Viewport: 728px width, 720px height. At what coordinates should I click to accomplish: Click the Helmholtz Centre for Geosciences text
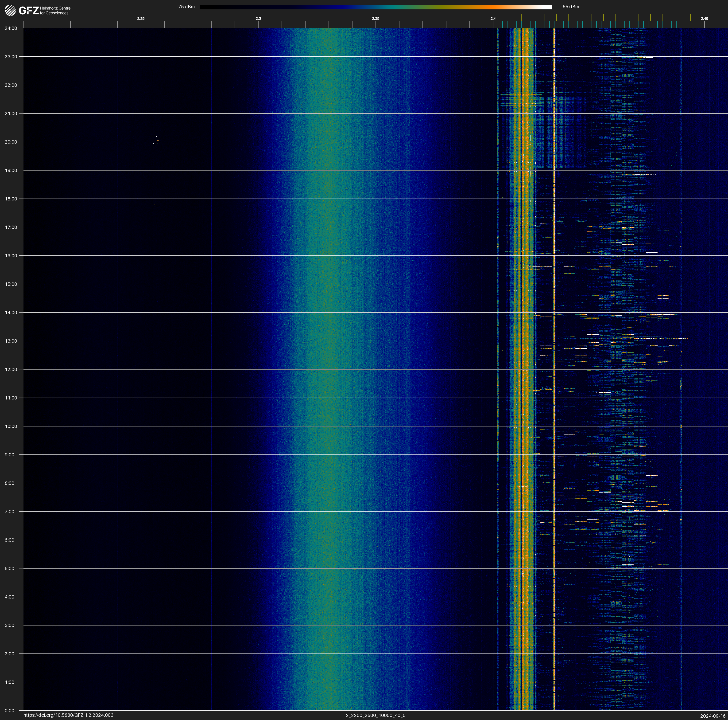55,11
